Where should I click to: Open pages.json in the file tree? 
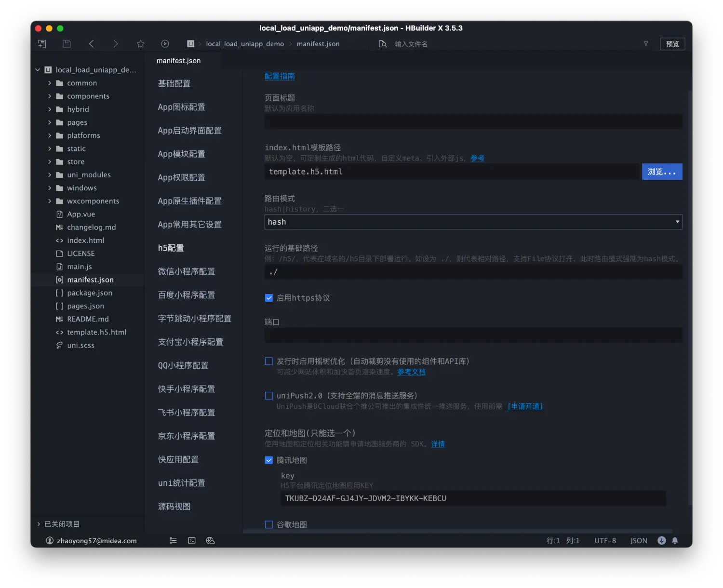(85, 306)
